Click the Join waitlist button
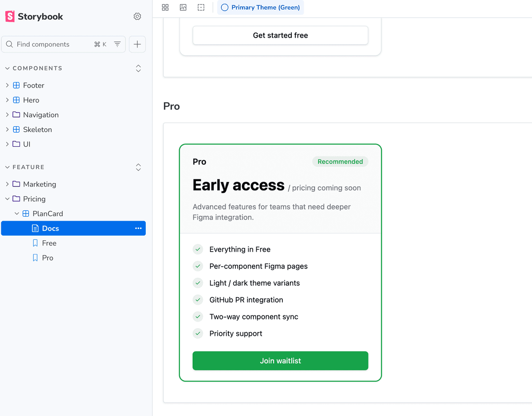Image resolution: width=532 pixels, height=416 pixels. pos(280,361)
